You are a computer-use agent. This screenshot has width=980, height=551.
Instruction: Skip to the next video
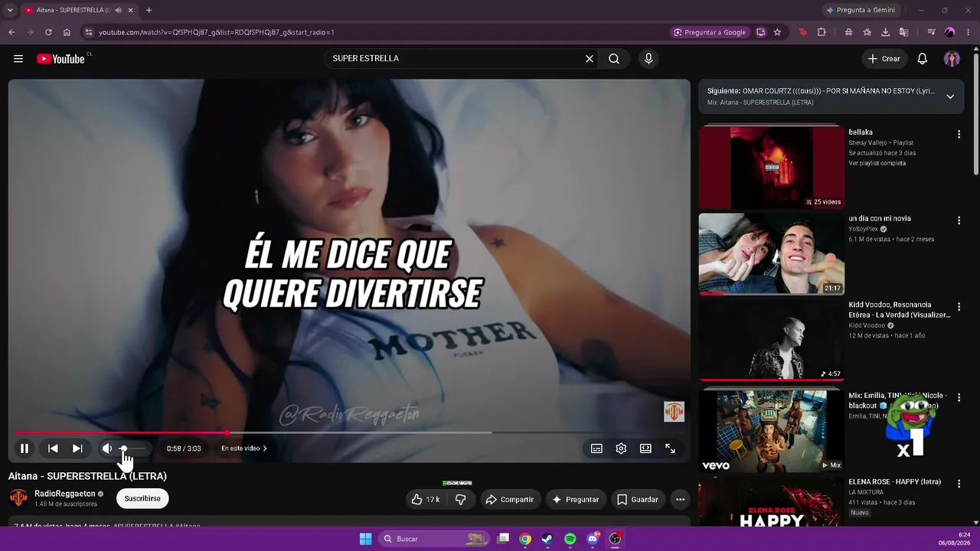[x=77, y=448]
